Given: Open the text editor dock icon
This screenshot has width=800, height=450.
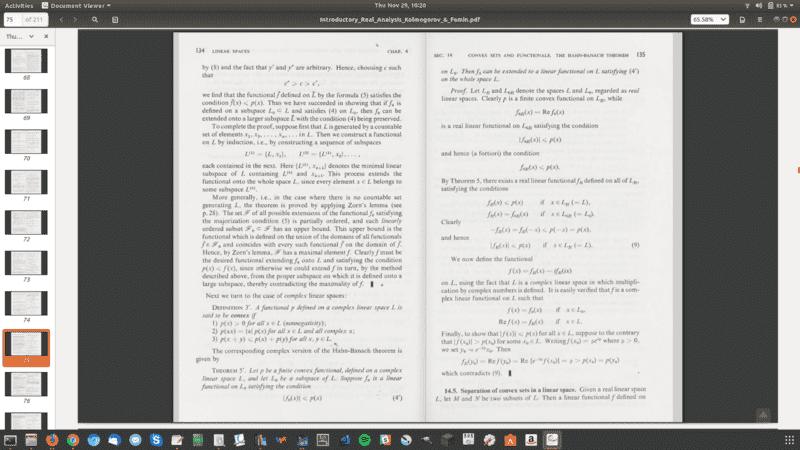Looking at the screenshot, I should tap(177, 440).
